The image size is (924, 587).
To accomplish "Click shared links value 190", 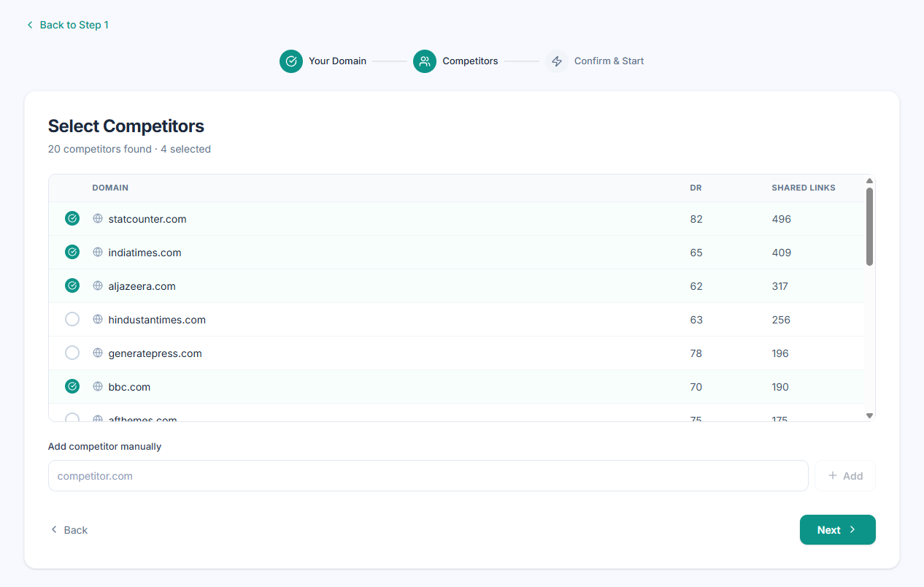I will (x=780, y=387).
